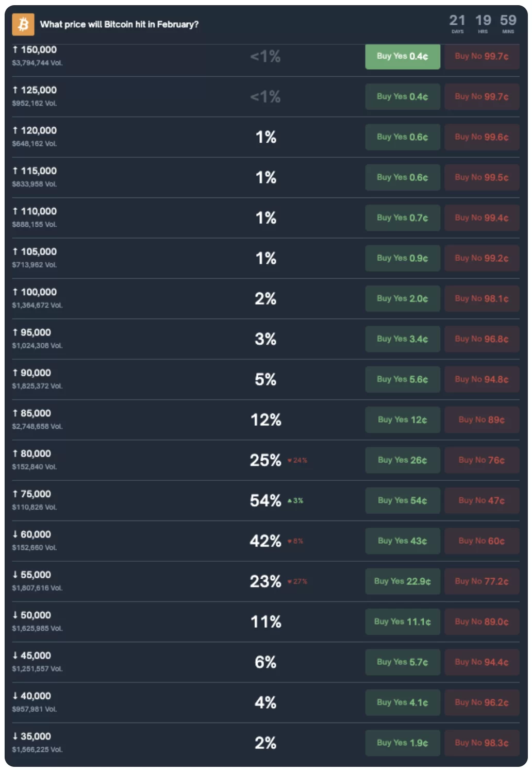Buy No at 89¢ for 85,000

pyautogui.click(x=481, y=419)
